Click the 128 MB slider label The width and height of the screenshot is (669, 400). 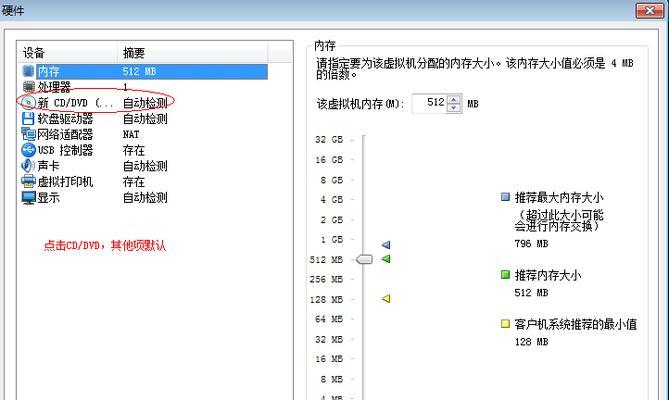(326, 299)
